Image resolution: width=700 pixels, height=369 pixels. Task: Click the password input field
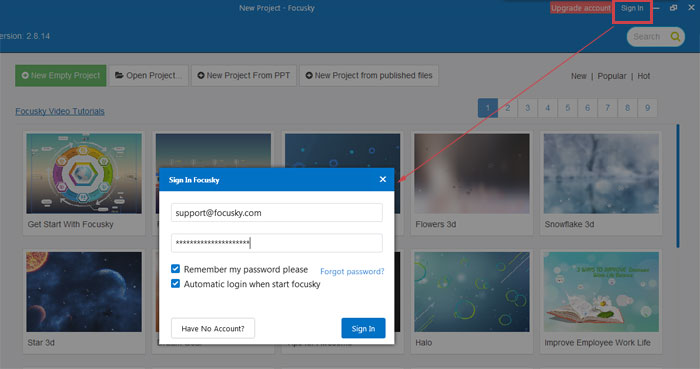coord(277,243)
